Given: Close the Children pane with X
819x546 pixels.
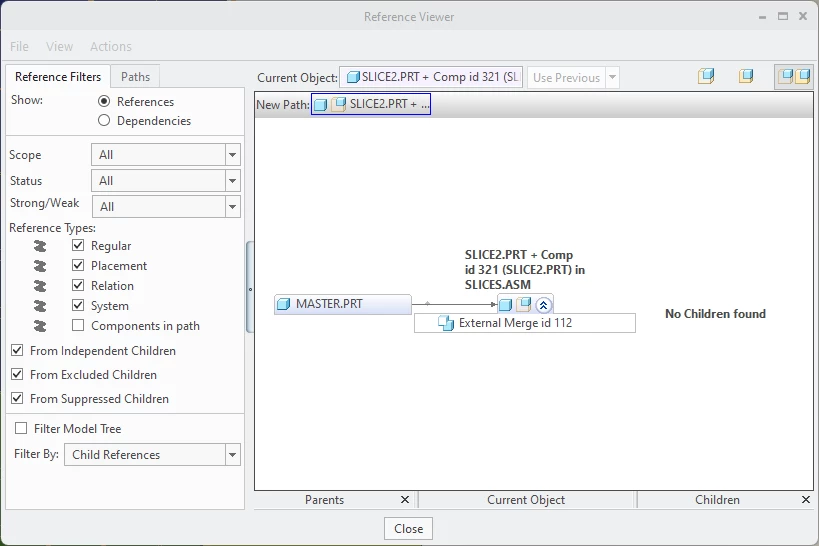Looking at the screenshot, I should pos(806,500).
